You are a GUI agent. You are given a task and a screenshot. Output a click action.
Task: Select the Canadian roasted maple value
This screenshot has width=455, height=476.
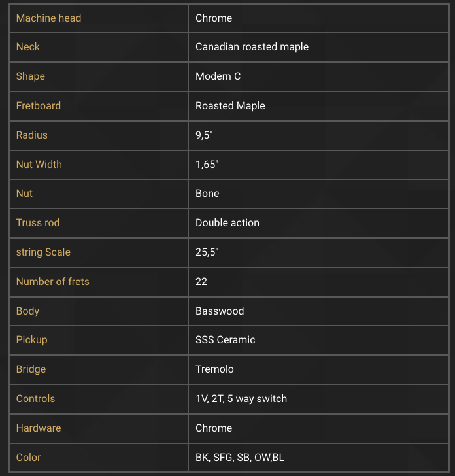252,47
